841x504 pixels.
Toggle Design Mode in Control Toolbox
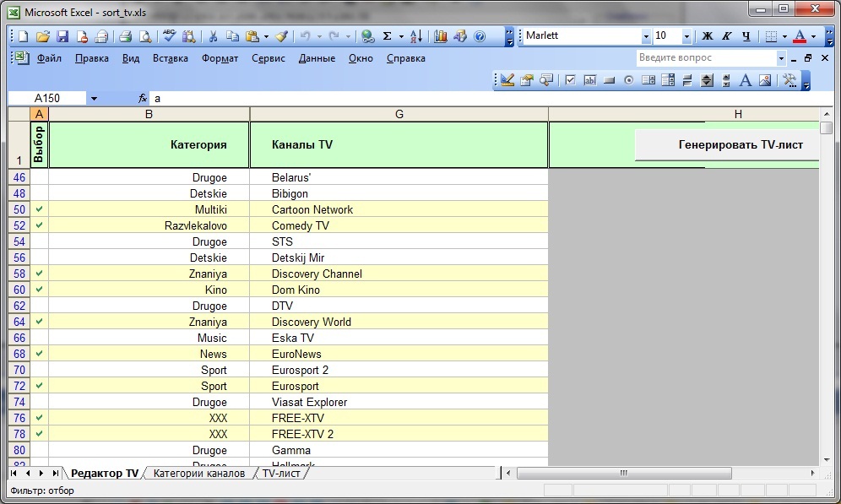coord(507,80)
